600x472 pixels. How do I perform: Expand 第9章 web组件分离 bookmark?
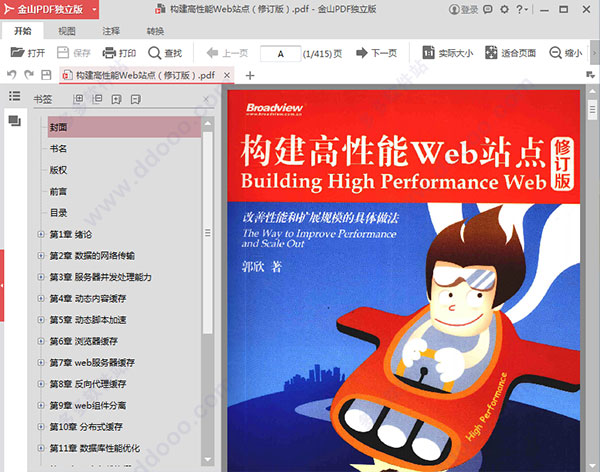41,405
